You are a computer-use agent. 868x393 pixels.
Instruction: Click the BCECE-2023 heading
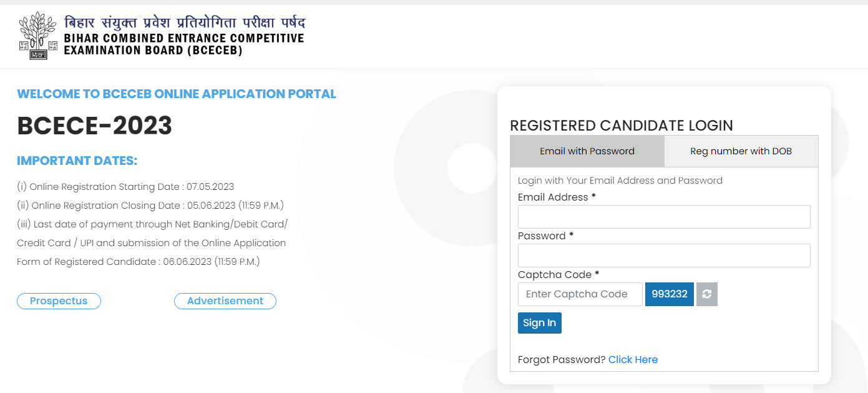[x=95, y=126]
